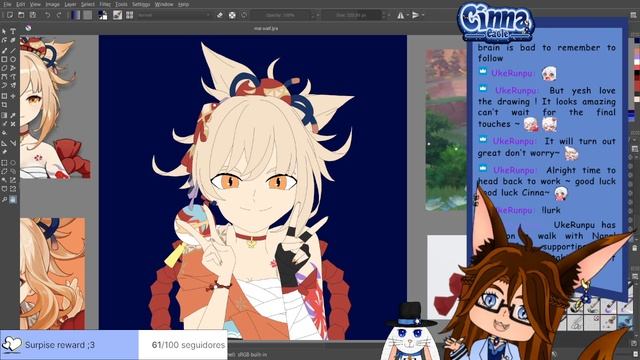
Task: Open the pattern selector in toolbar
Action: coord(88,15)
